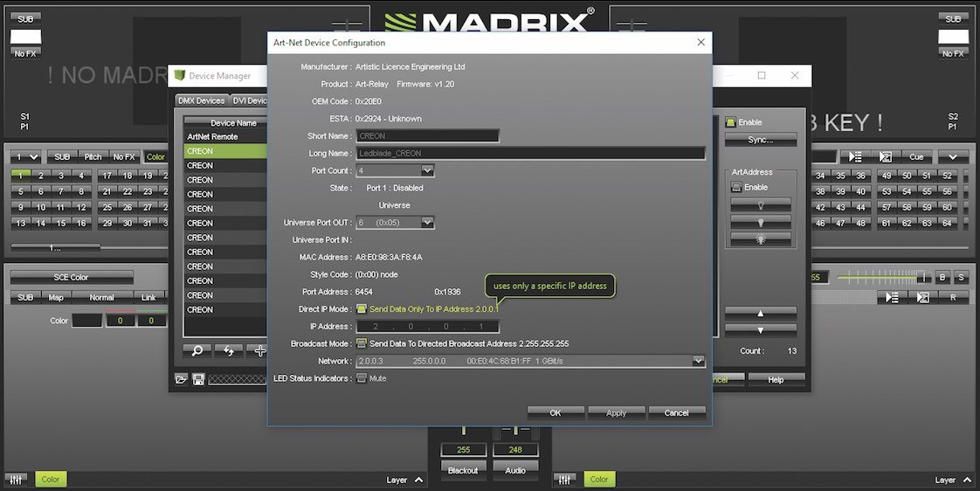
Task: Click the horizontal scrollbar labeled 1...
Action: (x=56, y=248)
